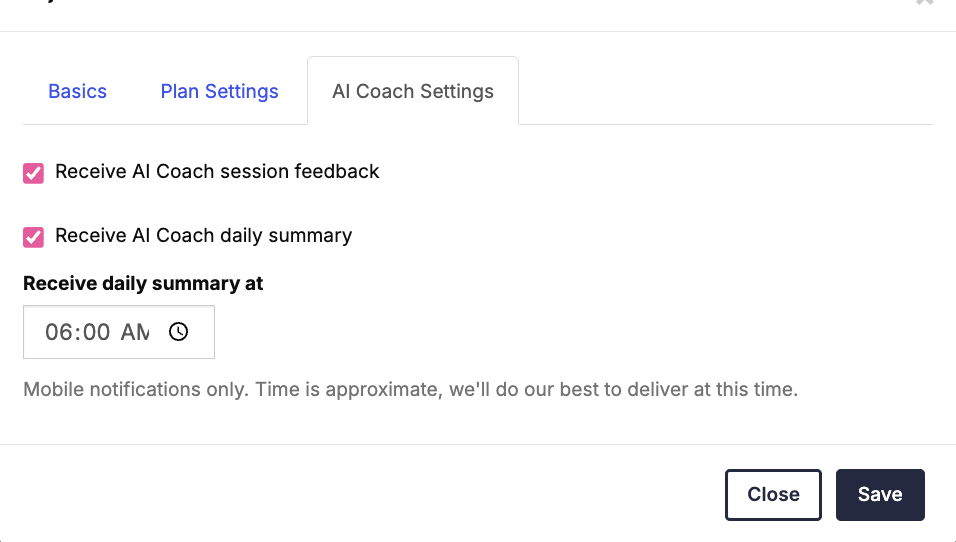Click the "Receive daily summary at" heading
The width and height of the screenshot is (956, 542).
click(x=143, y=283)
